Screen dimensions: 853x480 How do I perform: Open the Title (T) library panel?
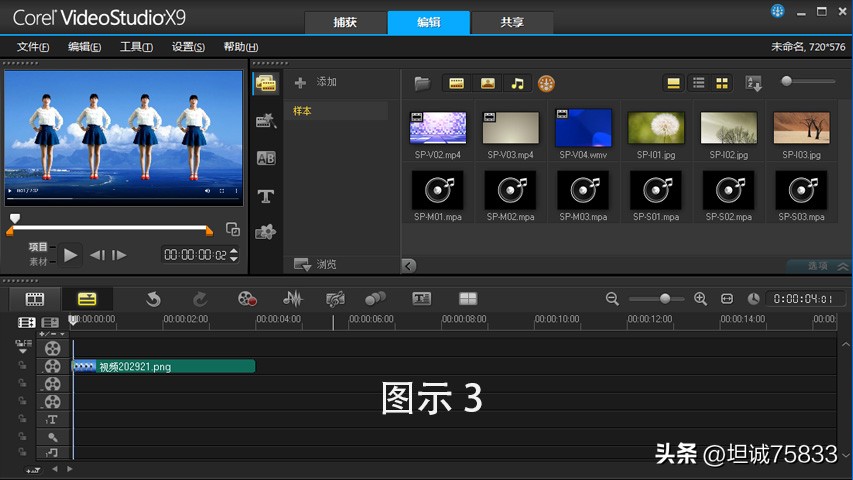point(266,195)
